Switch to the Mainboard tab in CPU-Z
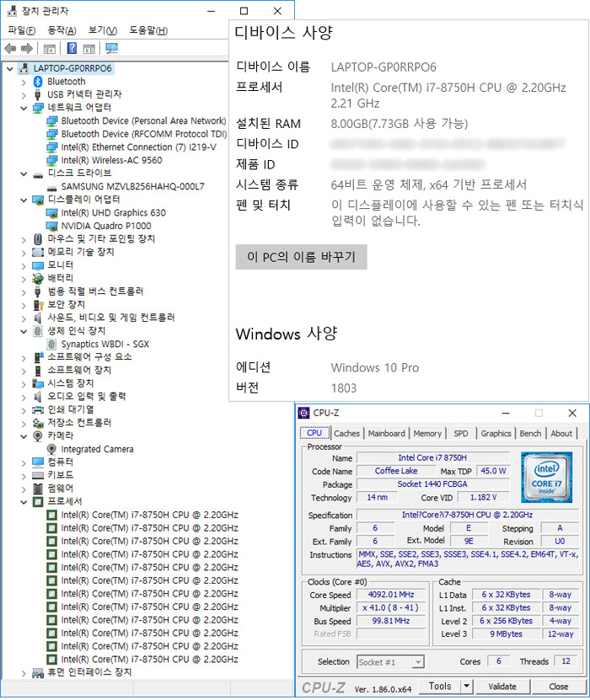590x700 pixels. (x=386, y=434)
